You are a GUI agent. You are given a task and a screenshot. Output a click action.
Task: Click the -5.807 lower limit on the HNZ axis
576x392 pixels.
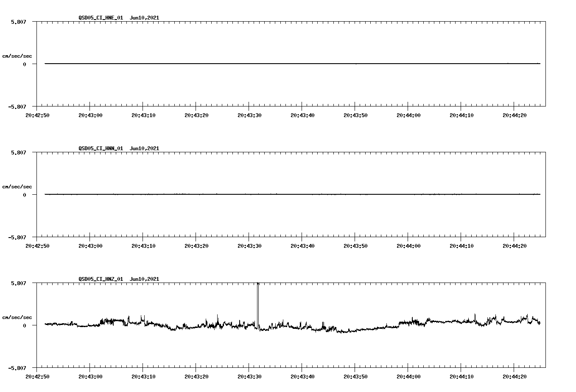pos(17,368)
